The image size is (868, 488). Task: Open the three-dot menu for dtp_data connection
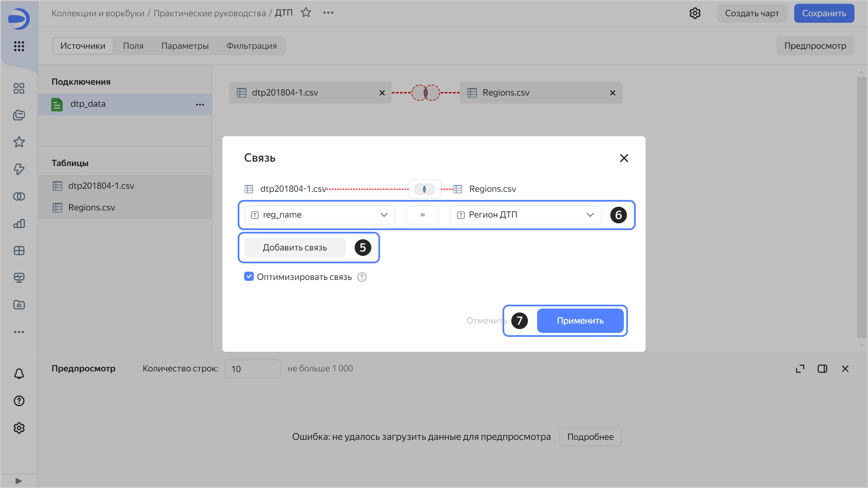(x=200, y=104)
